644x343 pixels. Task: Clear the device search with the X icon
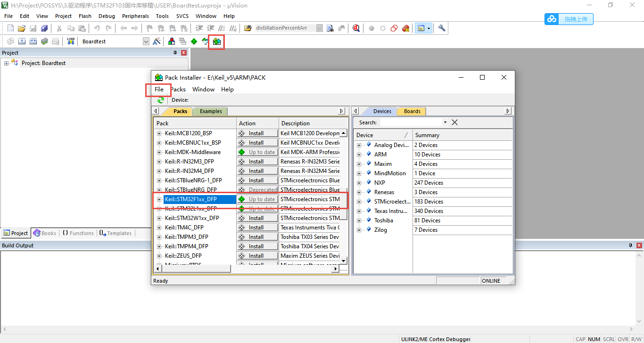coord(454,122)
